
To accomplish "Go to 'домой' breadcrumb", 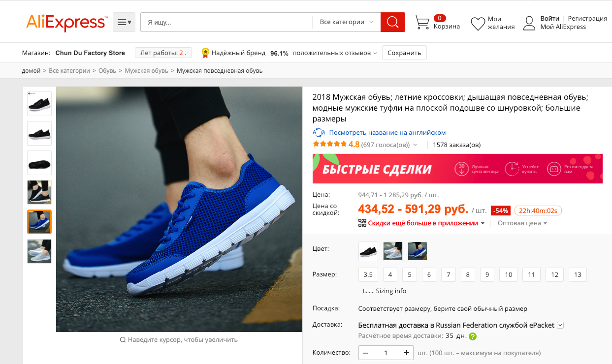I will tap(31, 70).
